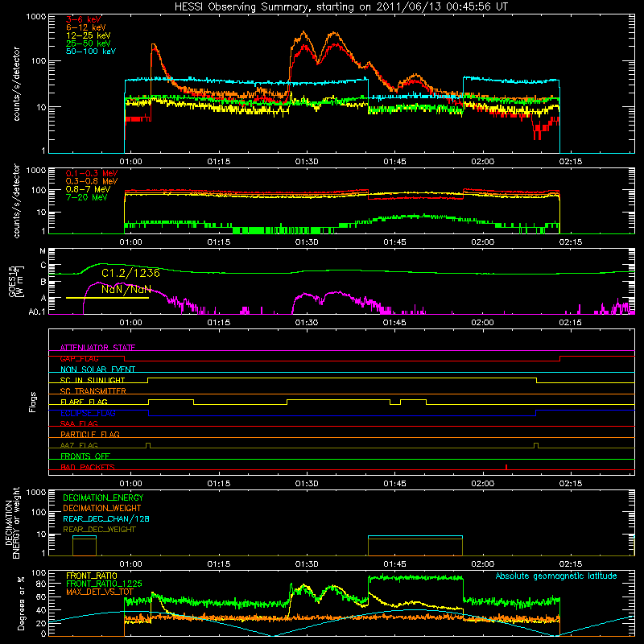Click the MAX_DET_VS_TOT legend label
The height and width of the screenshot is (644, 644).
point(100,592)
